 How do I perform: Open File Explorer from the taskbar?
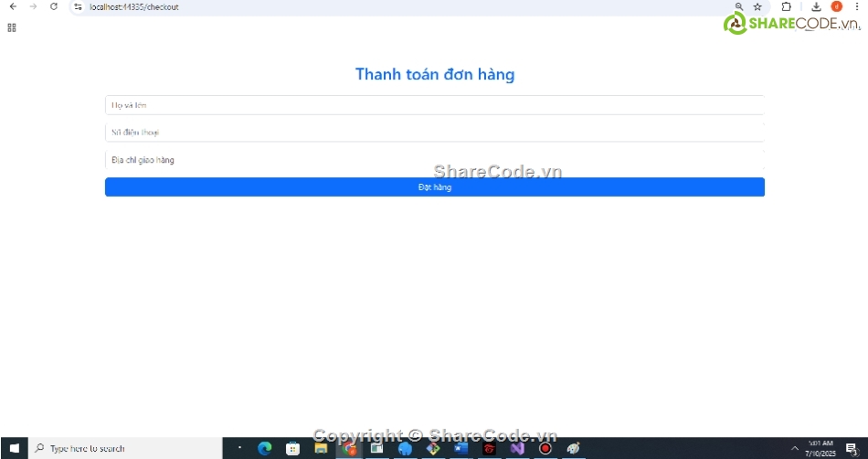(321, 448)
